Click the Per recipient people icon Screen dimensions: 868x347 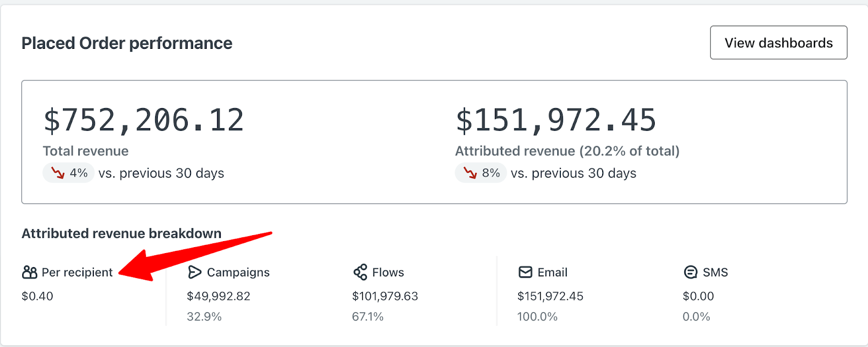(29, 272)
